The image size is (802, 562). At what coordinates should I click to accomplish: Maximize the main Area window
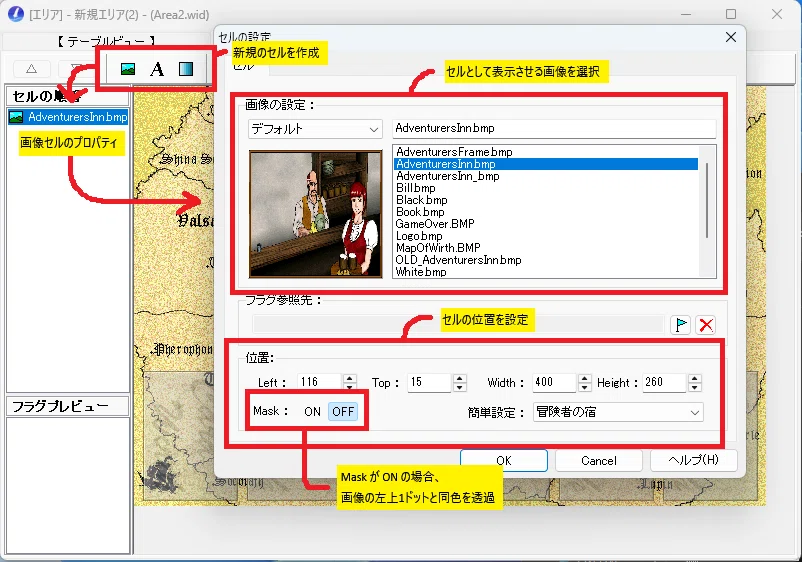click(731, 14)
